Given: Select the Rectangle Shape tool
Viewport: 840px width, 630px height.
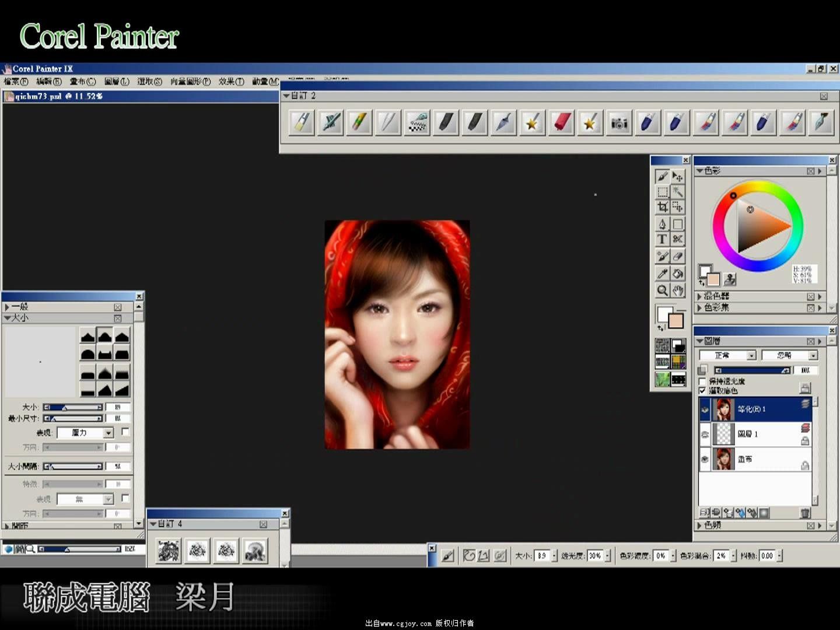Looking at the screenshot, I should [678, 224].
